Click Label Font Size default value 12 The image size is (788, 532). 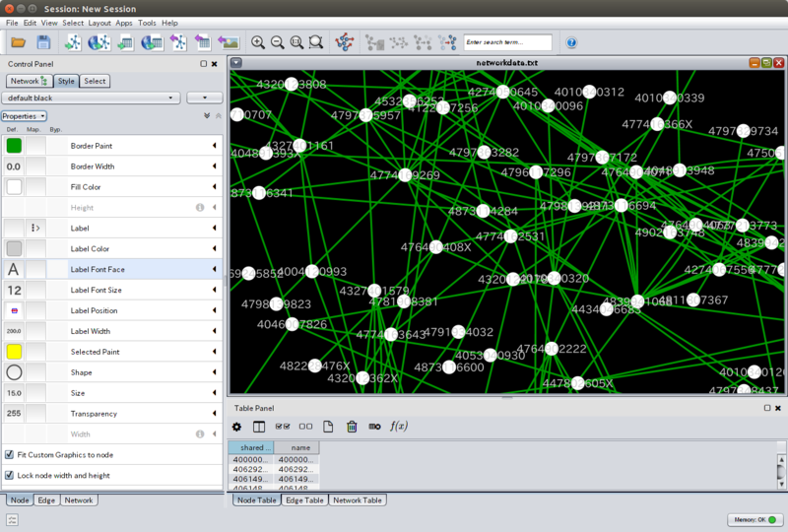[x=14, y=290]
